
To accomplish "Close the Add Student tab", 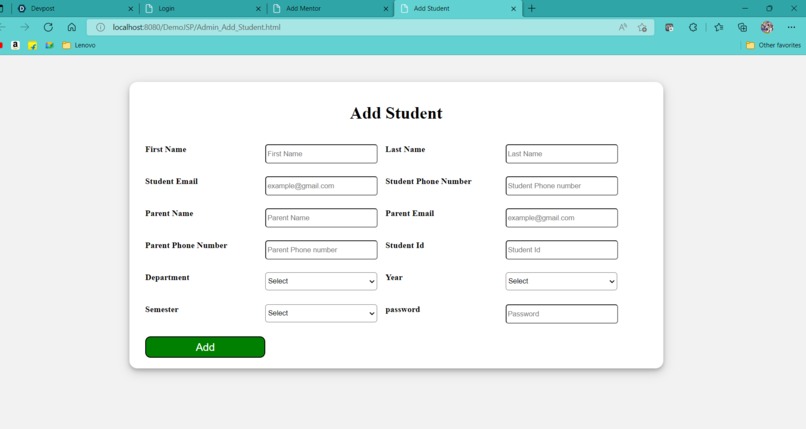I will click(x=514, y=9).
